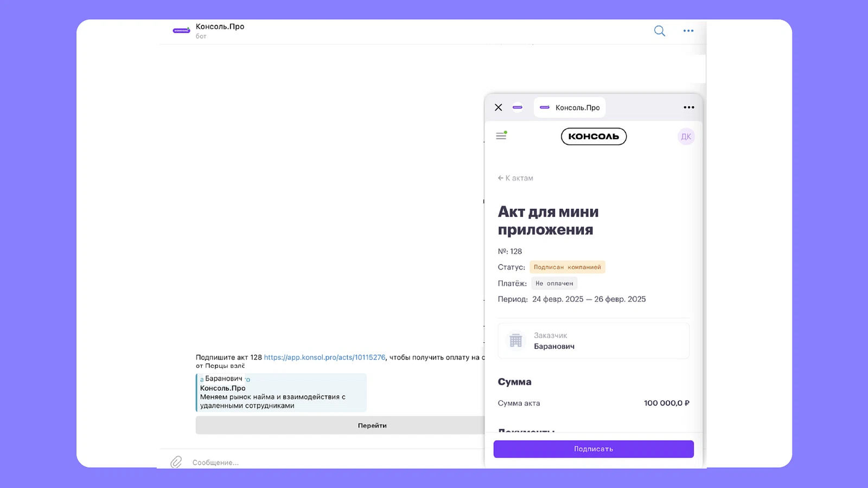
Task: Click the small purple logo icon beside X
Action: coord(518,107)
